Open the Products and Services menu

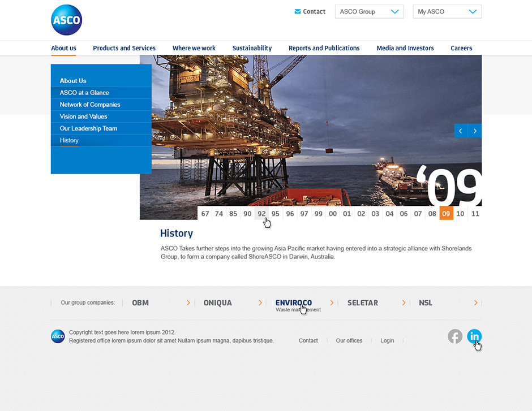coord(124,48)
